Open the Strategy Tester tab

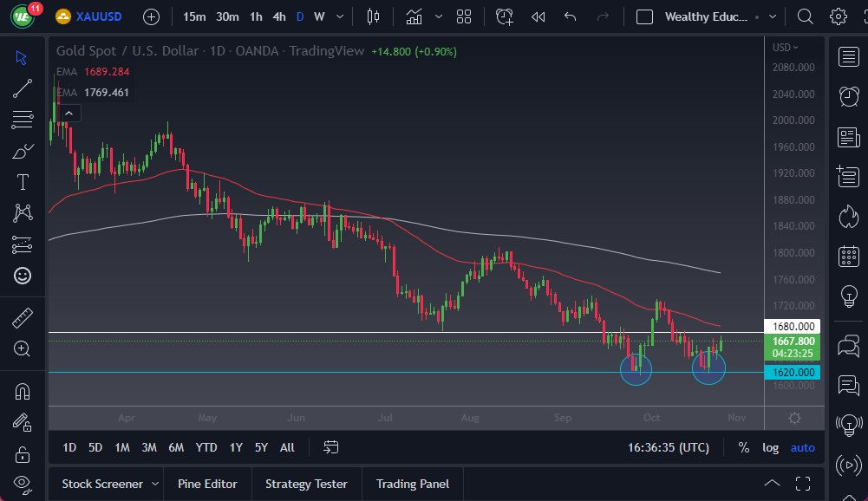click(x=306, y=484)
